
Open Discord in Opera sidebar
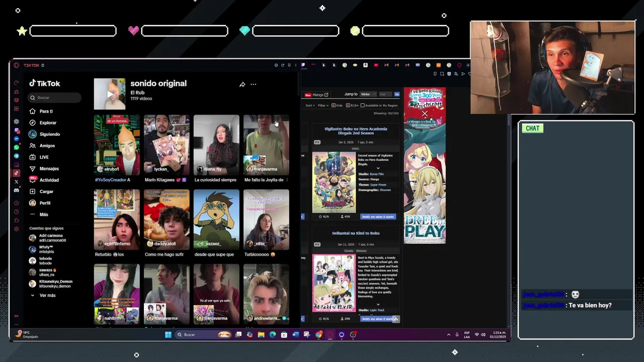coord(17,190)
